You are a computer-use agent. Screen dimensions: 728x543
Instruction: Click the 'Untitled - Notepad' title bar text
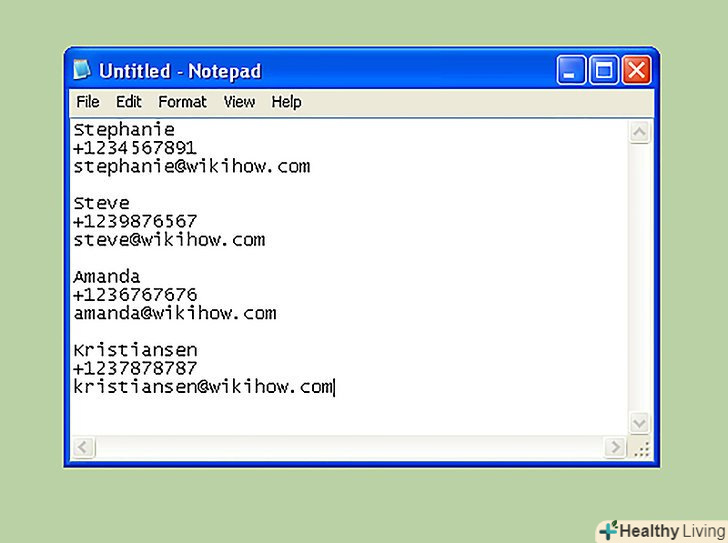(x=180, y=71)
